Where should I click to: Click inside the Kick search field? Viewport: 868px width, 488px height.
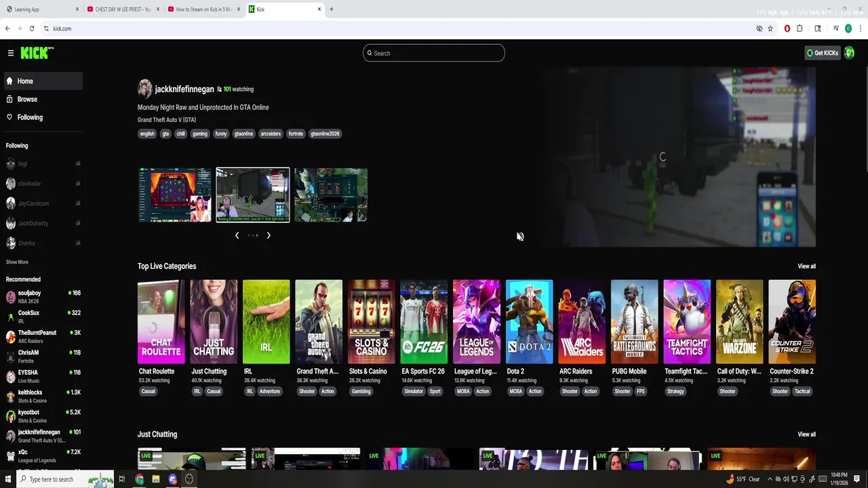pyautogui.click(x=434, y=53)
